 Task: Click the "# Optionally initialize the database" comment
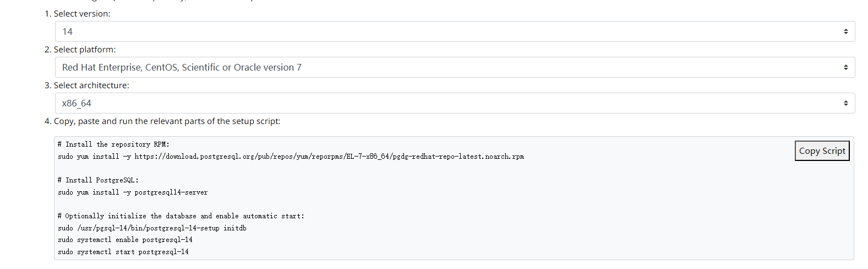pos(181,216)
